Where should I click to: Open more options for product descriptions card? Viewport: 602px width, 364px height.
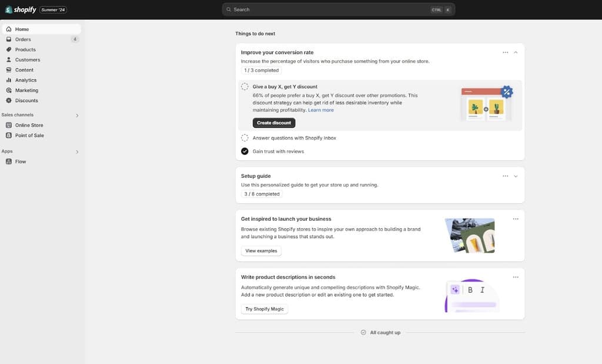pyautogui.click(x=516, y=277)
